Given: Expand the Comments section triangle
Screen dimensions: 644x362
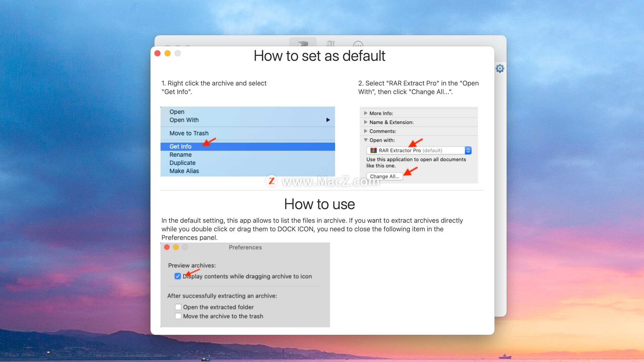Looking at the screenshot, I should point(366,131).
